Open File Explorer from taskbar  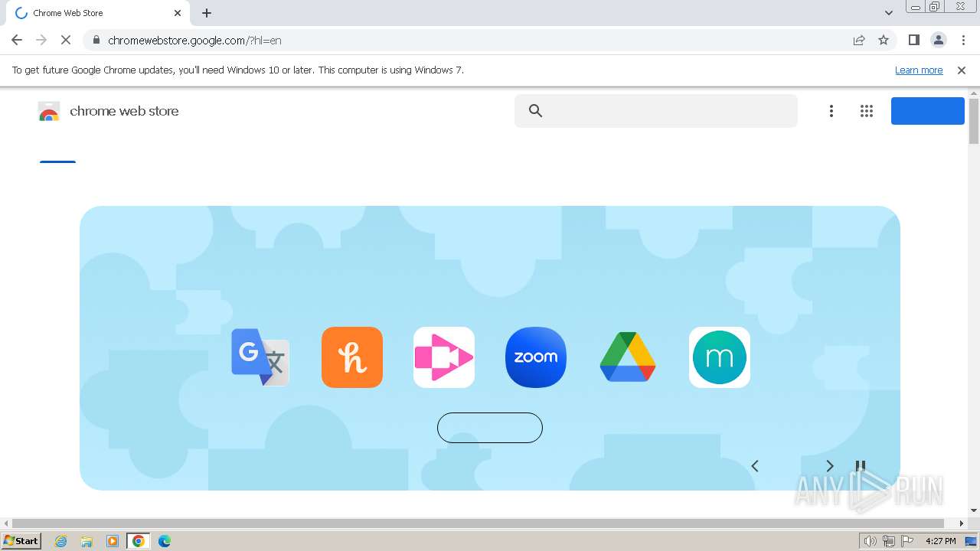coord(87,541)
